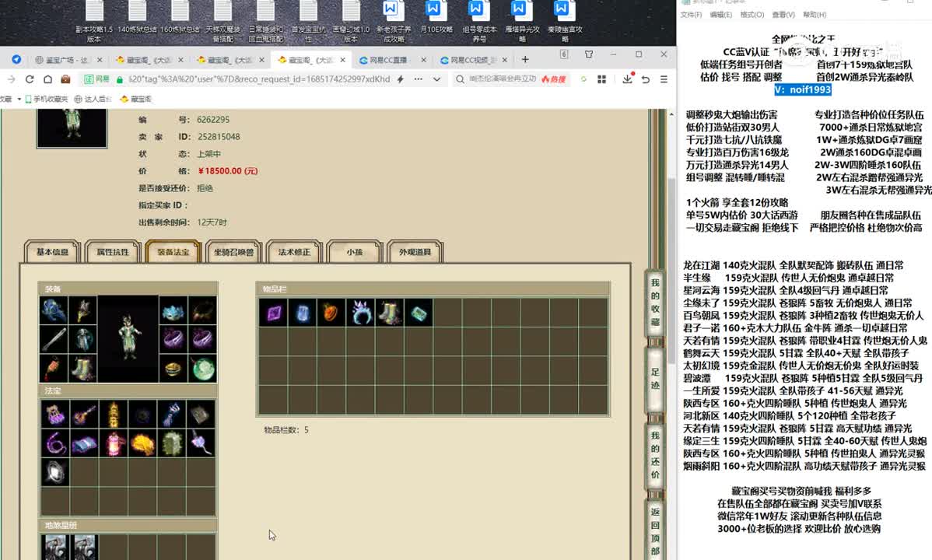Select the 月10E攻略 desktop document
The width and height of the screenshot is (932, 560).
[436, 19]
